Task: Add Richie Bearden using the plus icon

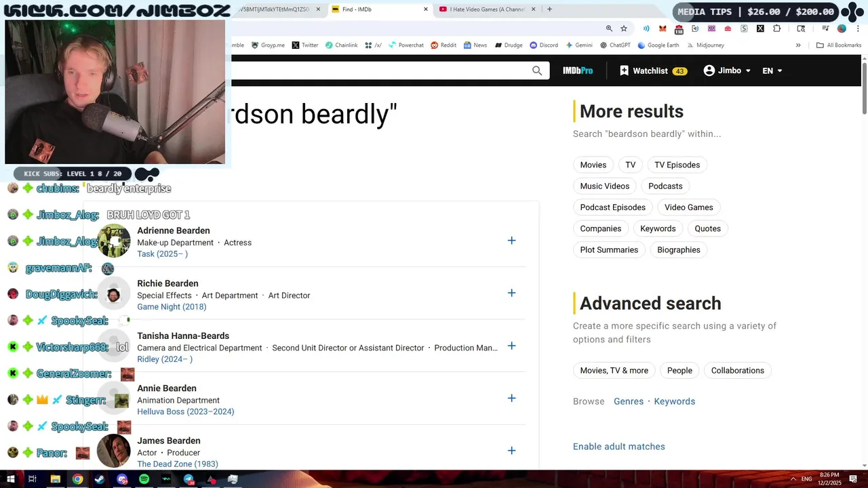Action: tap(511, 293)
